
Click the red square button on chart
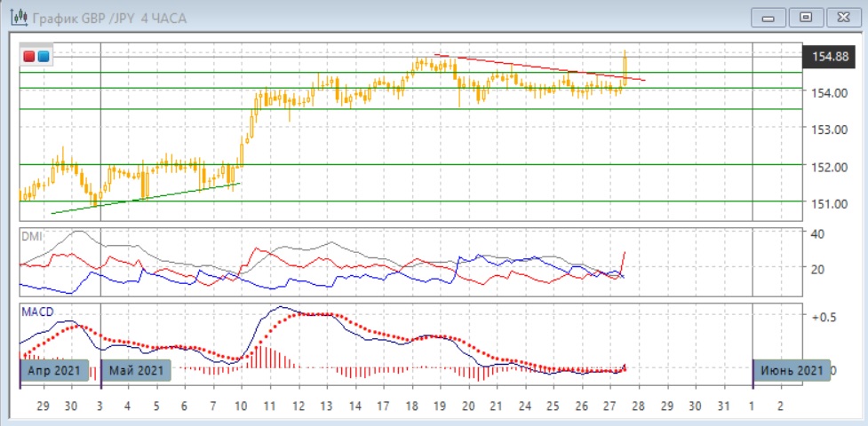tap(29, 57)
